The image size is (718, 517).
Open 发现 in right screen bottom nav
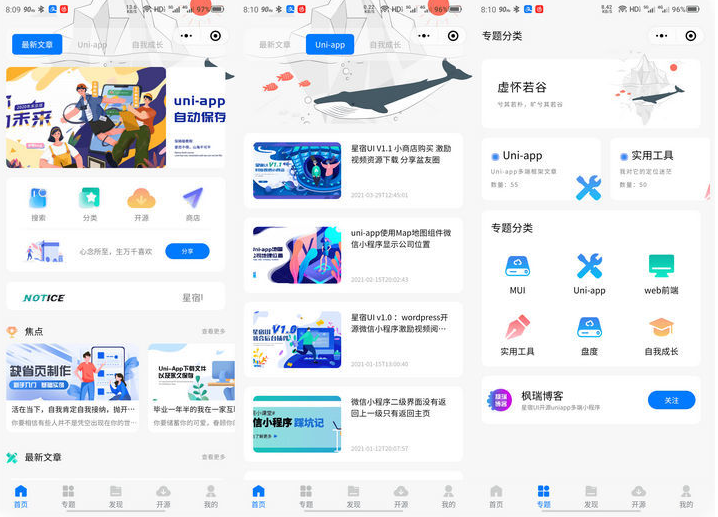click(591, 496)
